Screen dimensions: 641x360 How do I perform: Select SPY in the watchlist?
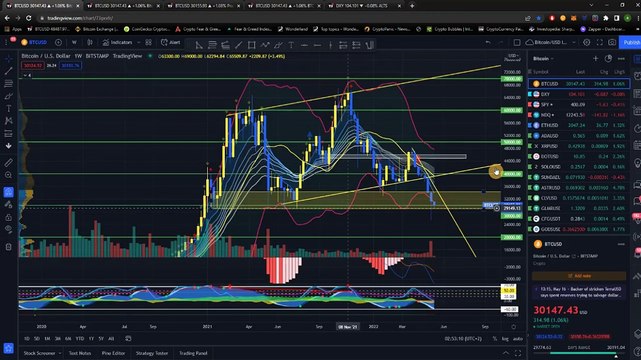[x=579, y=105]
